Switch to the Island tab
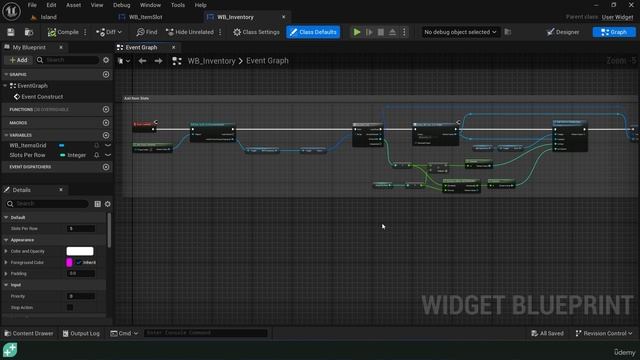This screenshot has width=640, height=360. click(x=48, y=17)
